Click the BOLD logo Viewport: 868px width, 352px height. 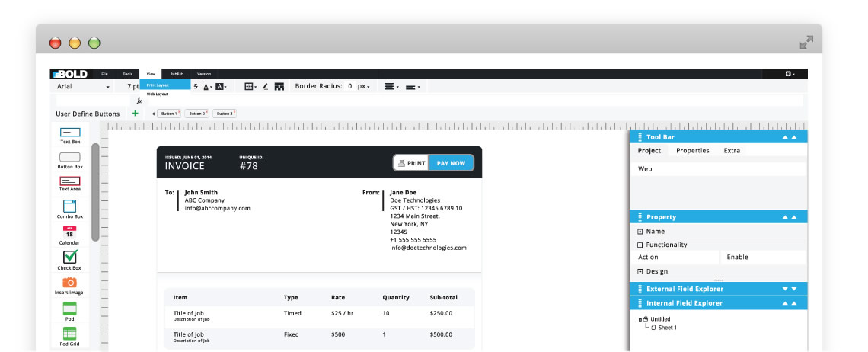[x=69, y=74]
